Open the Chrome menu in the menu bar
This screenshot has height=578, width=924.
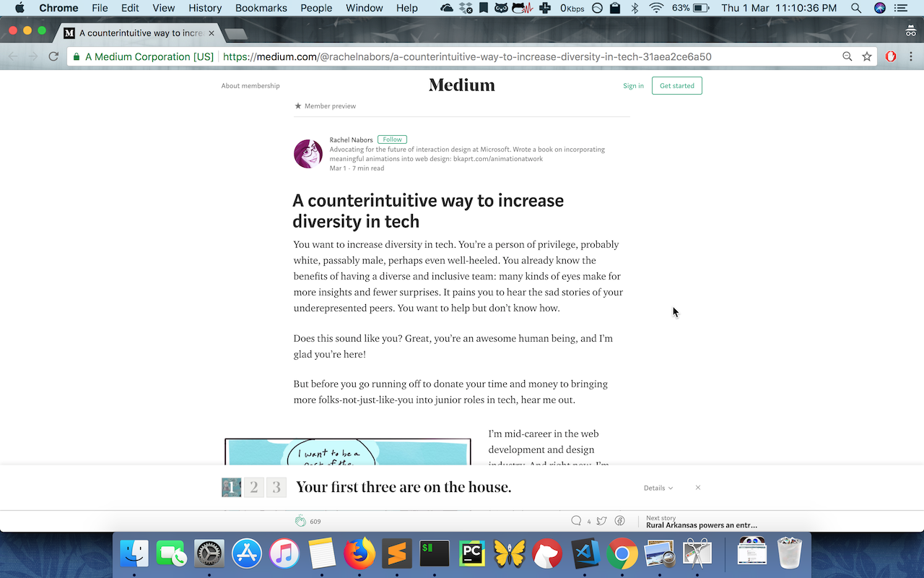coord(58,8)
